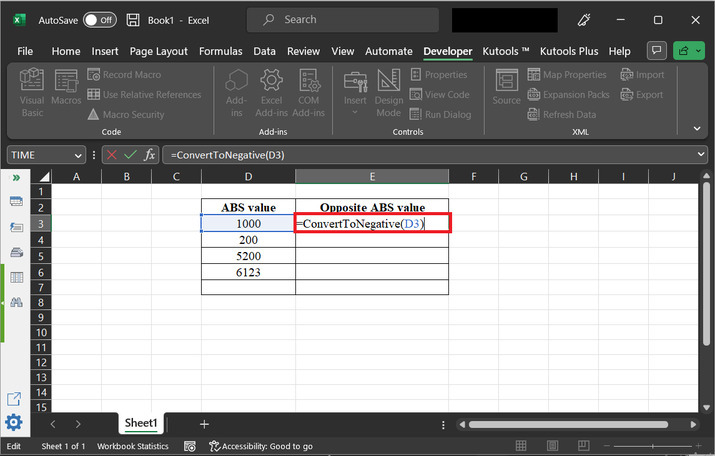Click the Search box

343,20
